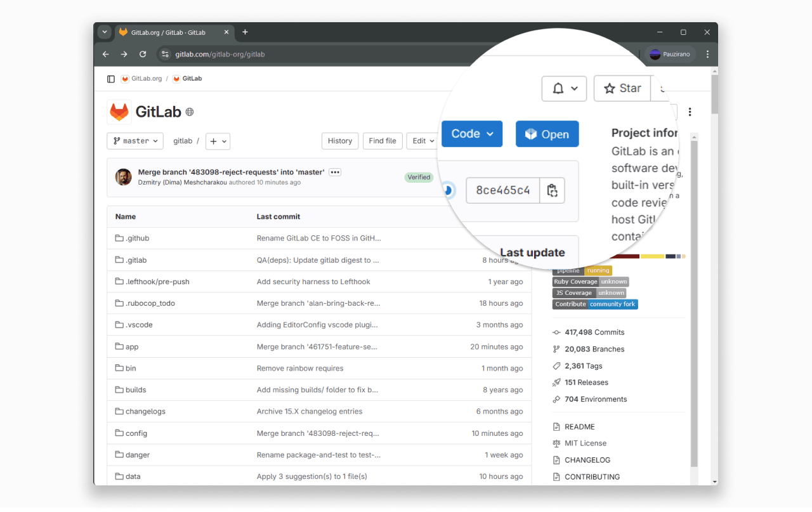812x512 pixels.
Task: Reload the page with refresh icon
Action: pyautogui.click(x=143, y=55)
